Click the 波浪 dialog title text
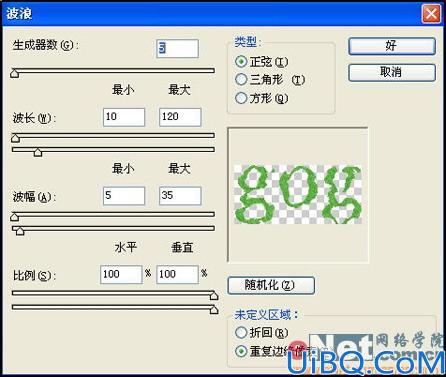Image resolution: width=446 pixels, height=377 pixels. (19, 14)
